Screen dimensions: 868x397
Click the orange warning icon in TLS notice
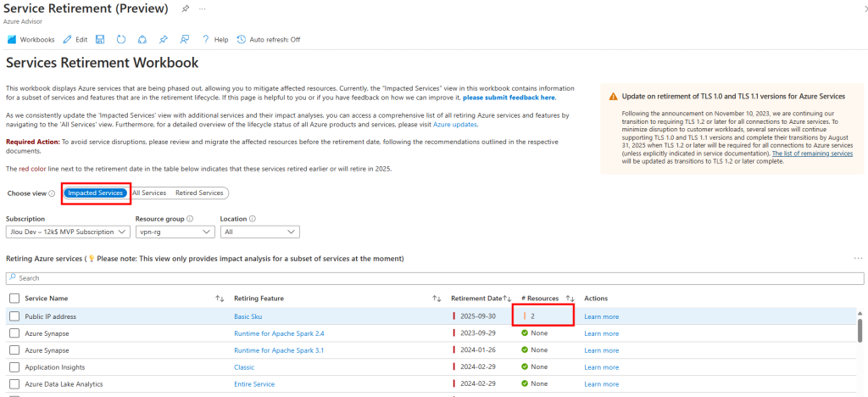pyautogui.click(x=614, y=97)
